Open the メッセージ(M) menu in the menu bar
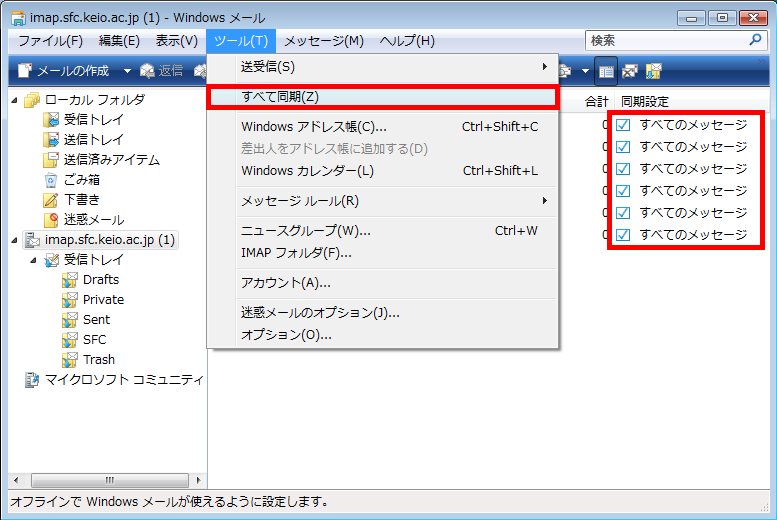Screen dimensions: 777x520 click(323, 41)
